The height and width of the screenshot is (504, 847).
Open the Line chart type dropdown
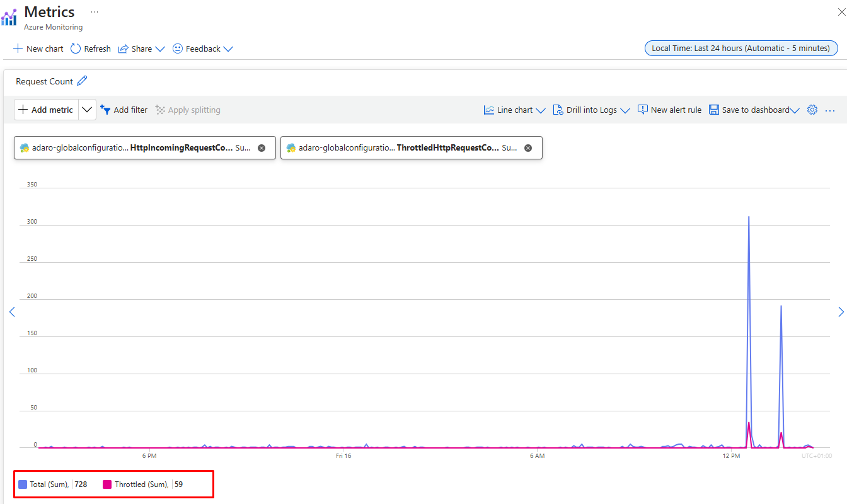pos(514,110)
